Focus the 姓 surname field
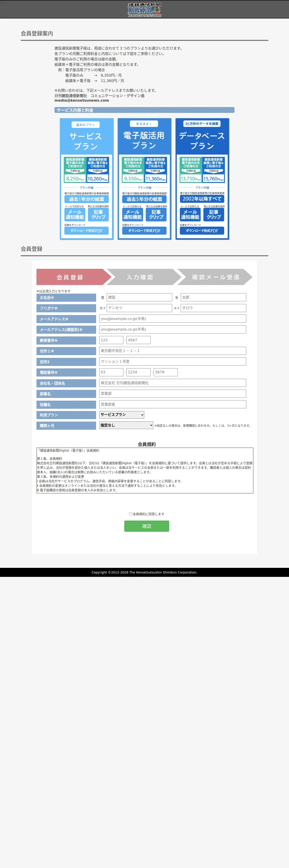289x868 pixels. pyautogui.click(x=139, y=297)
